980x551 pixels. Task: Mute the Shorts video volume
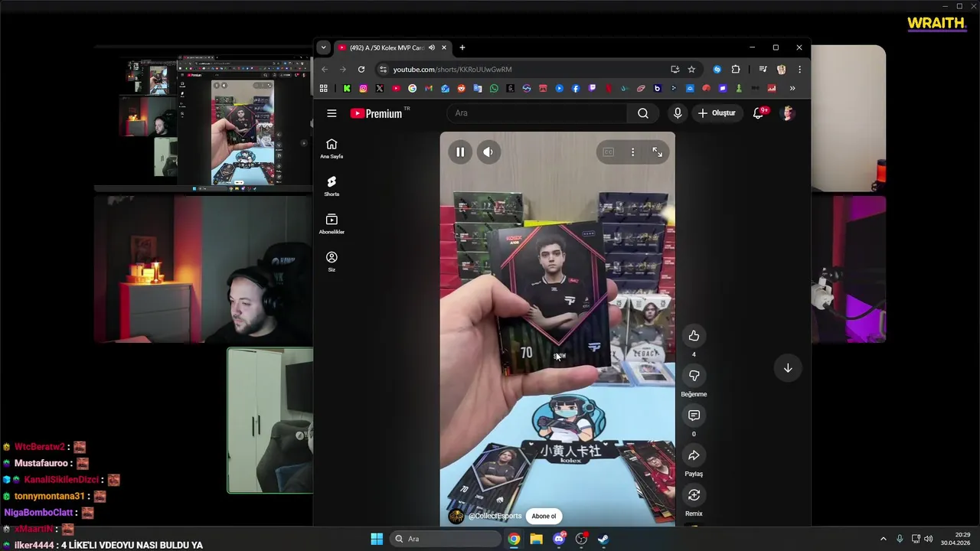pos(488,152)
